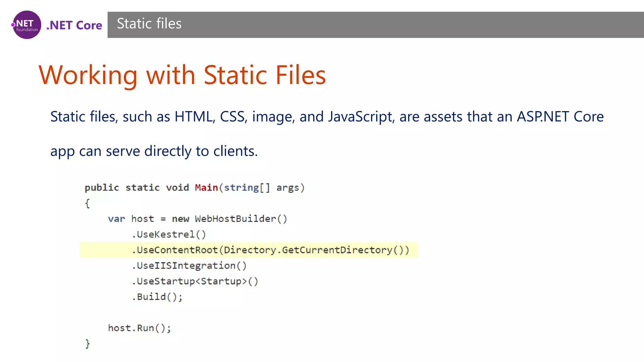Click the .NET Foundation purple logo

27,25
